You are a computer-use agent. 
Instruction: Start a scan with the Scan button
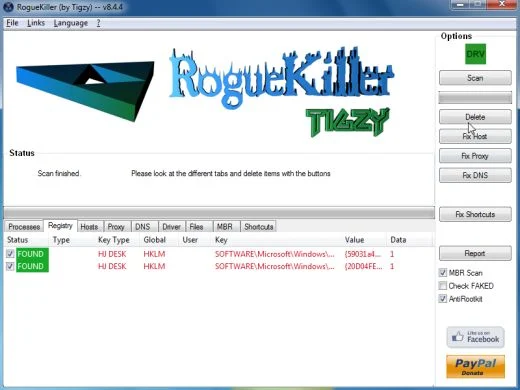[x=475, y=78]
